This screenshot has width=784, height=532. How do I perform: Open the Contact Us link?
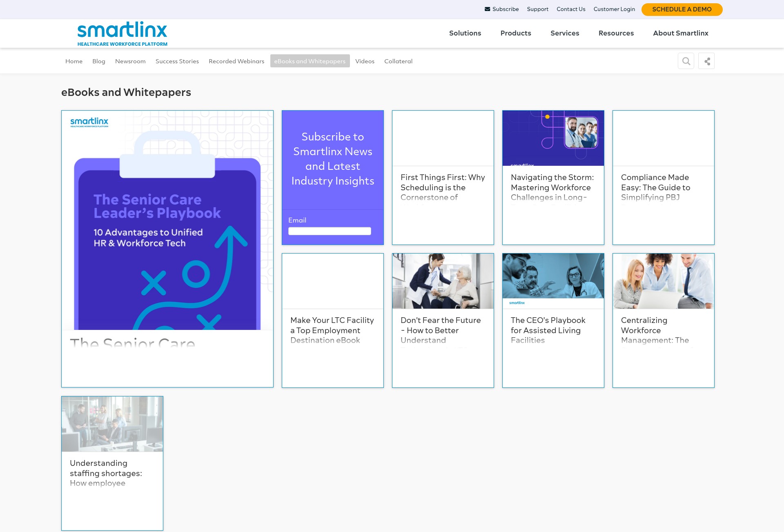coord(571,9)
